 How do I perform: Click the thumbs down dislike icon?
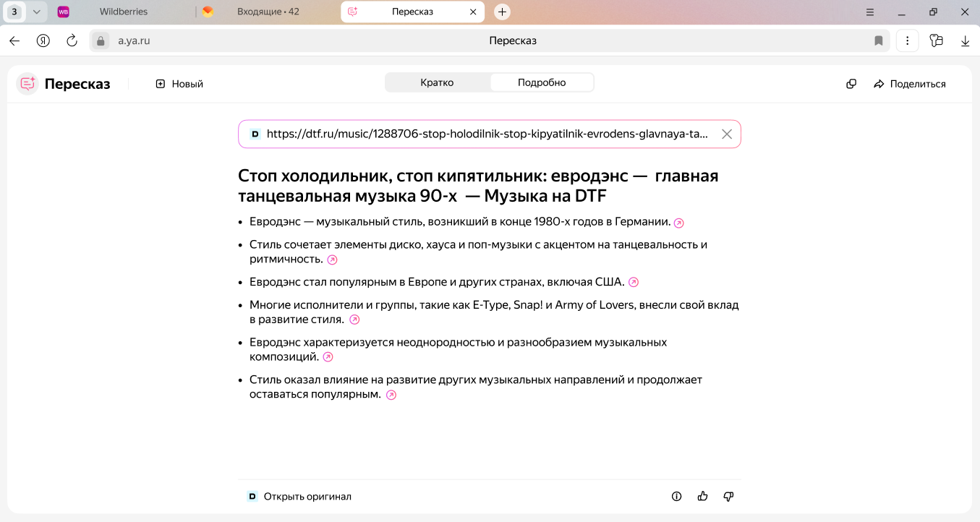click(x=728, y=497)
